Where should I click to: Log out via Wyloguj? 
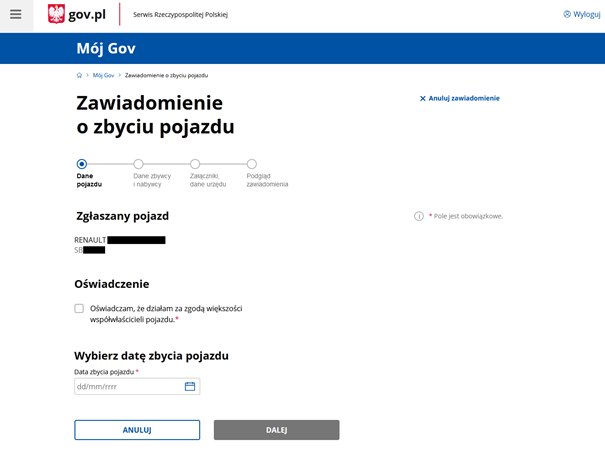point(581,14)
